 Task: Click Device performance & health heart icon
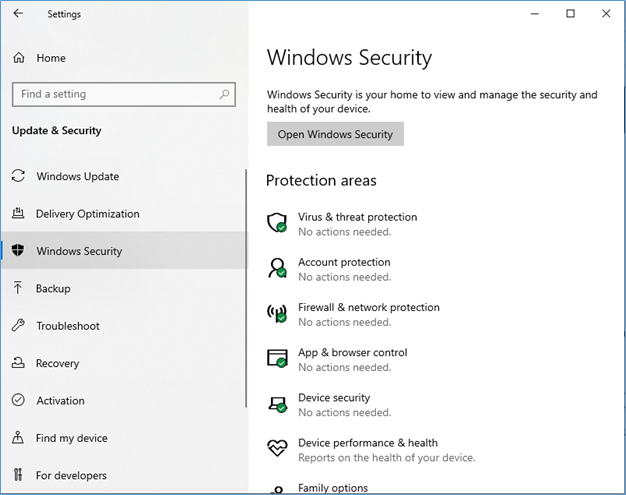point(277,448)
